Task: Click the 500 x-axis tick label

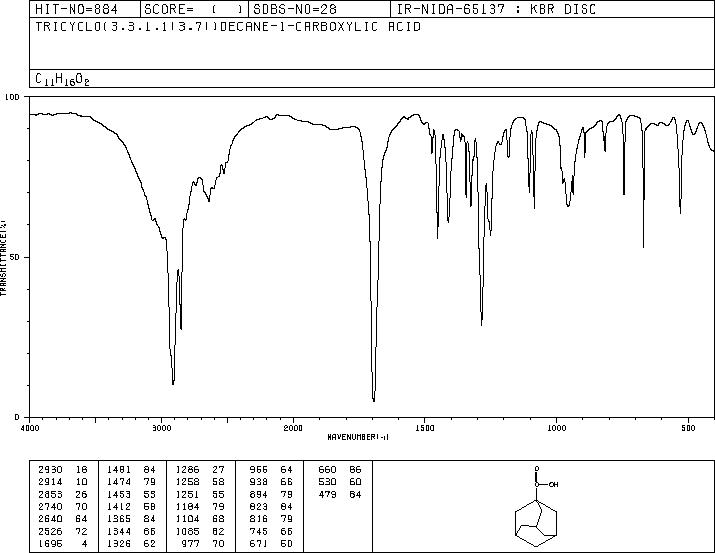Action: 688,428
